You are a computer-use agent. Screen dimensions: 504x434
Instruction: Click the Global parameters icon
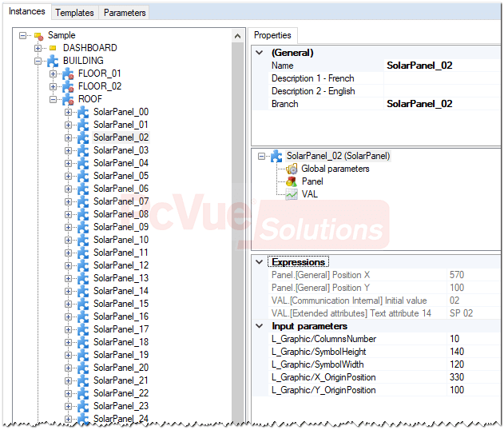pos(291,169)
